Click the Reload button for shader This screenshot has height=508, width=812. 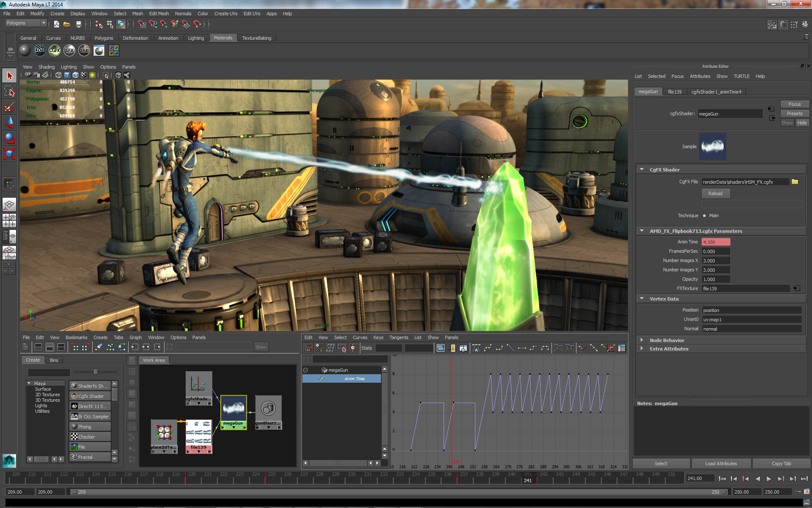pyautogui.click(x=715, y=194)
